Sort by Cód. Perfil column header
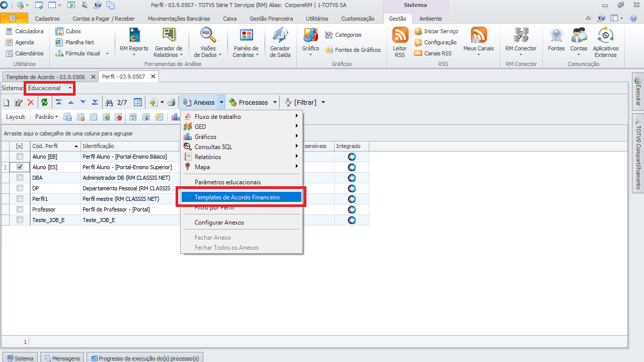644x362 pixels. (55, 146)
